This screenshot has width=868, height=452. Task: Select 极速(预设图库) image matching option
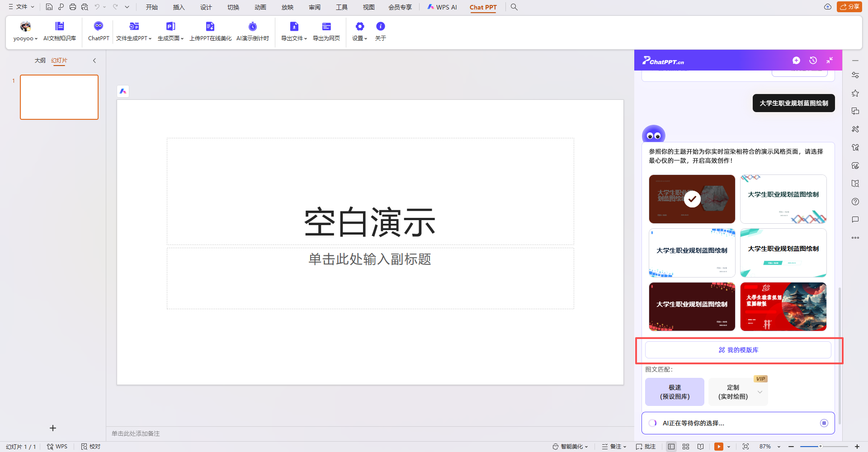pyautogui.click(x=675, y=392)
